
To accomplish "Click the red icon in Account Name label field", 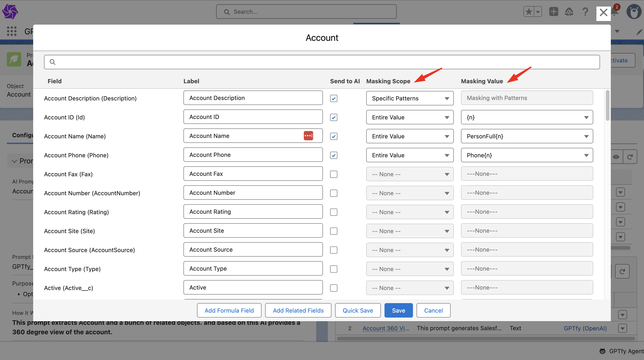I will (x=308, y=136).
